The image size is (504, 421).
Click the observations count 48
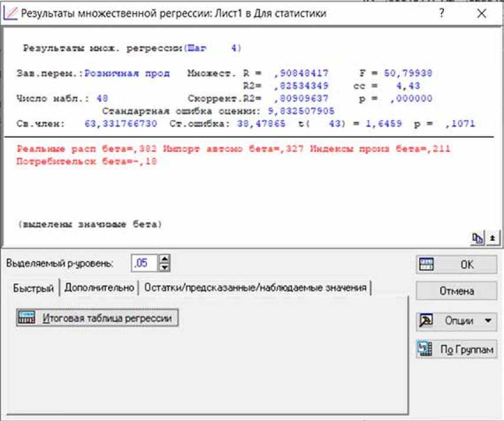(x=102, y=98)
